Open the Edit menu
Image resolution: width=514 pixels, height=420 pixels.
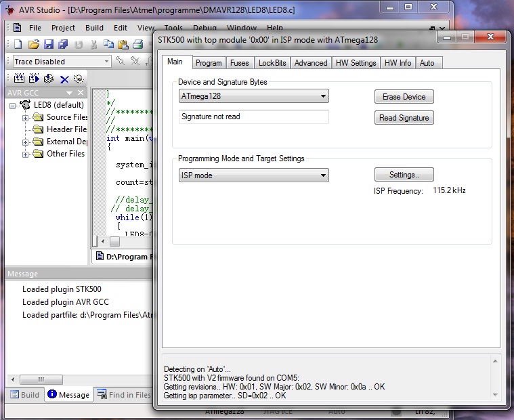coord(121,28)
